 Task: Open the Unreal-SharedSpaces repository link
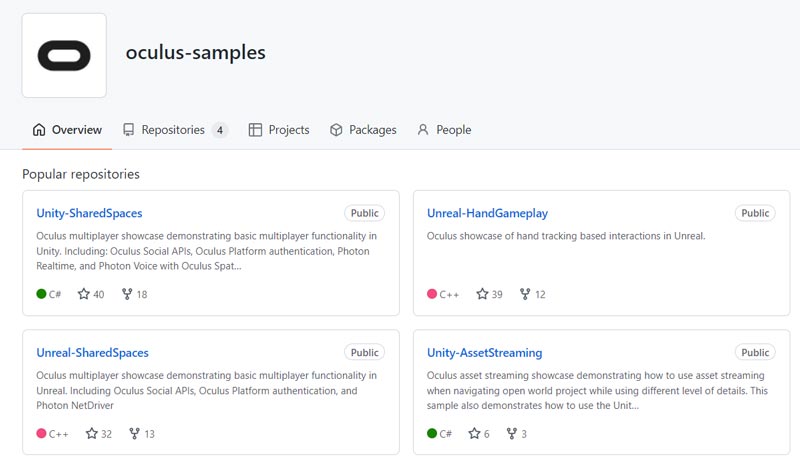click(x=92, y=352)
